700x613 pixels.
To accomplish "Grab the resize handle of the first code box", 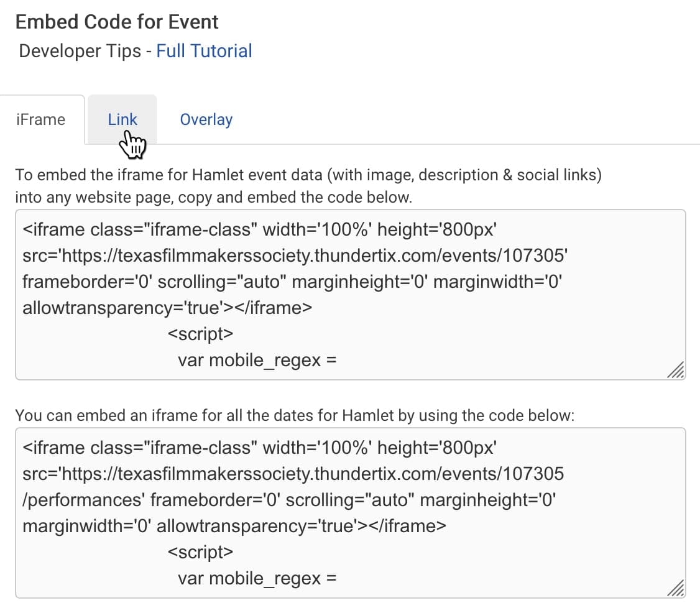I will point(675,370).
